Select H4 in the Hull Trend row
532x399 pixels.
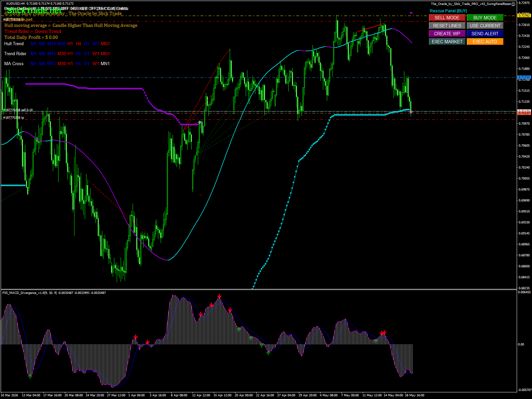coord(78,44)
